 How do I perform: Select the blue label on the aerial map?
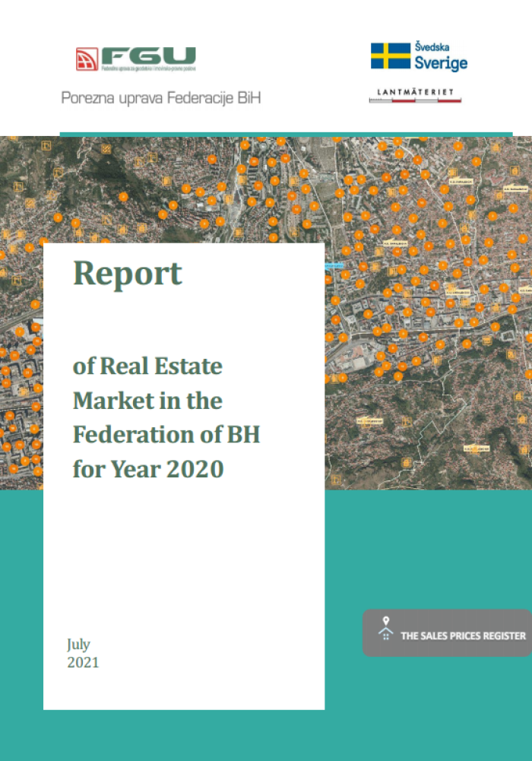coord(334,265)
